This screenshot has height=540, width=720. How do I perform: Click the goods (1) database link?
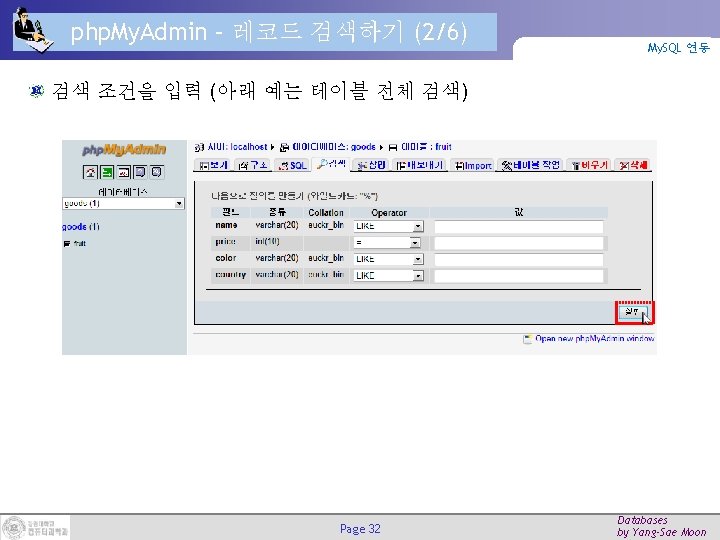click(81, 226)
